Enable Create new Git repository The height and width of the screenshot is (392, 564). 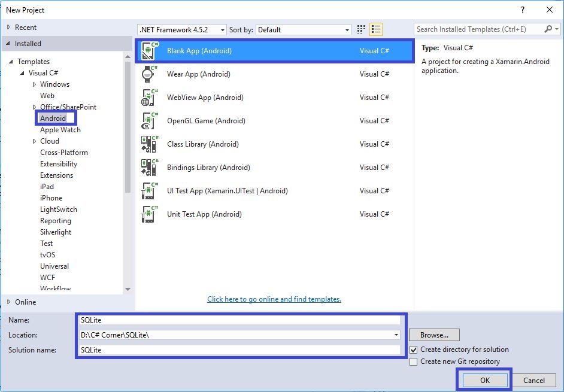tap(413, 361)
